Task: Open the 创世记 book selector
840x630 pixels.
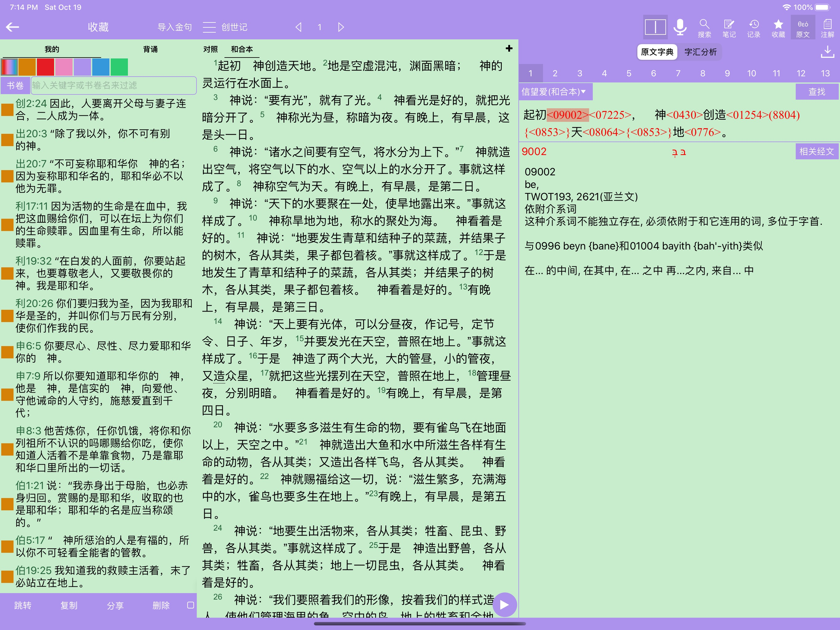Action: (x=234, y=27)
